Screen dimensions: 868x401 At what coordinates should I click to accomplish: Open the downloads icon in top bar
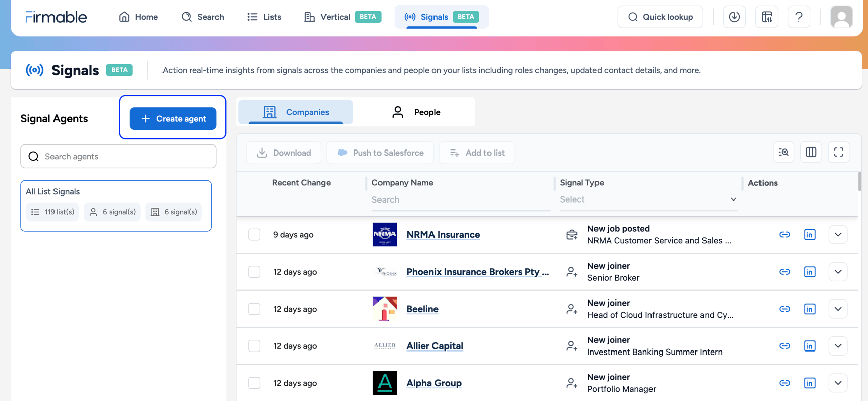(734, 17)
